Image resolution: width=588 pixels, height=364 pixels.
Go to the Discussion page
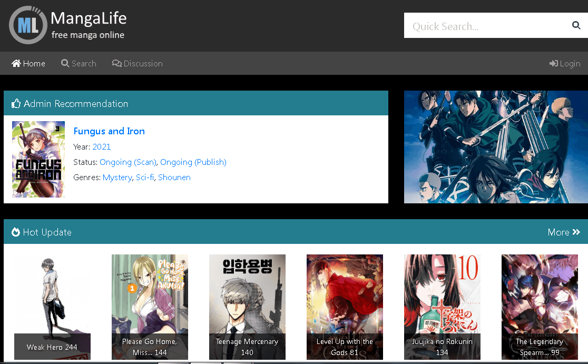(x=137, y=63)
